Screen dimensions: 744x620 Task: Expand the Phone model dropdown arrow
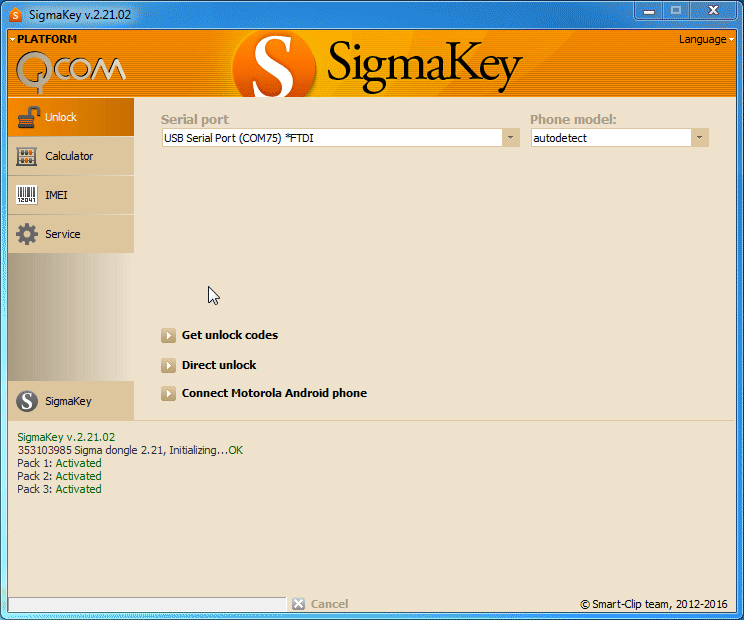pos(699,138)
